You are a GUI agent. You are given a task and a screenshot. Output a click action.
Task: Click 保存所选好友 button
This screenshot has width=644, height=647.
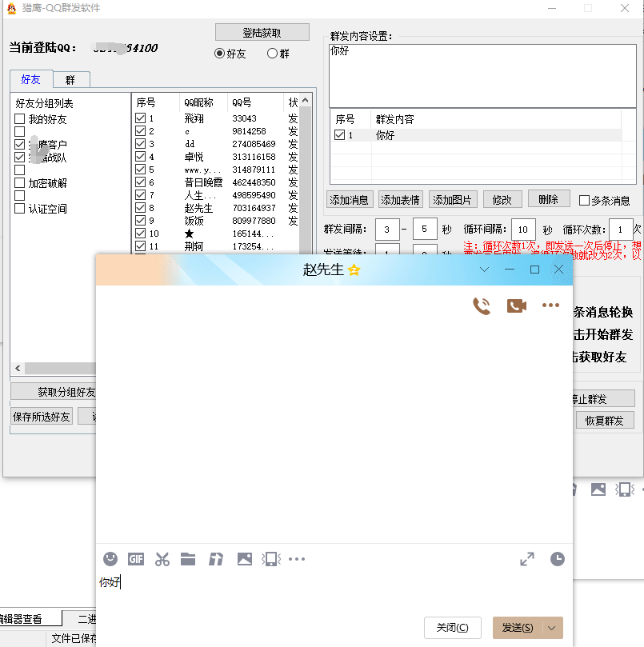[42, 417]
